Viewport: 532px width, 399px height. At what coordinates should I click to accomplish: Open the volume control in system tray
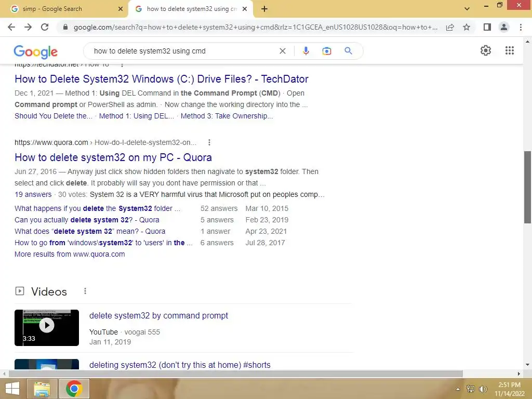click(x=483, y=389)
